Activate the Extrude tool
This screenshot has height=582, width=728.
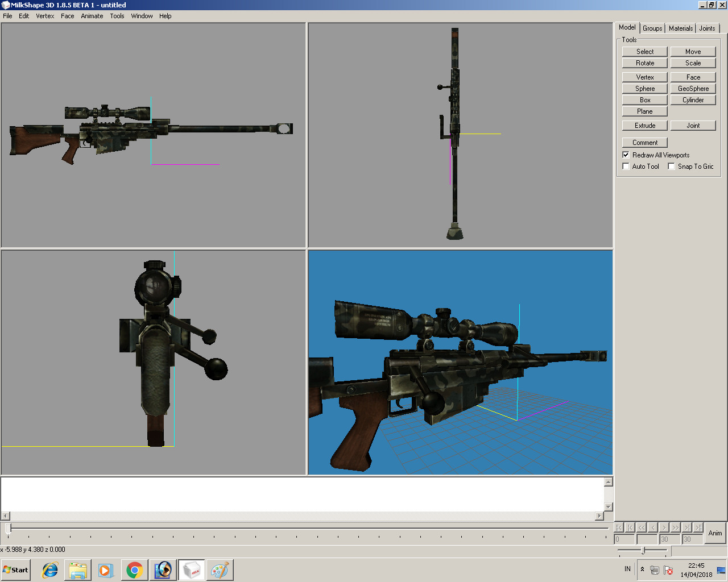644,125
